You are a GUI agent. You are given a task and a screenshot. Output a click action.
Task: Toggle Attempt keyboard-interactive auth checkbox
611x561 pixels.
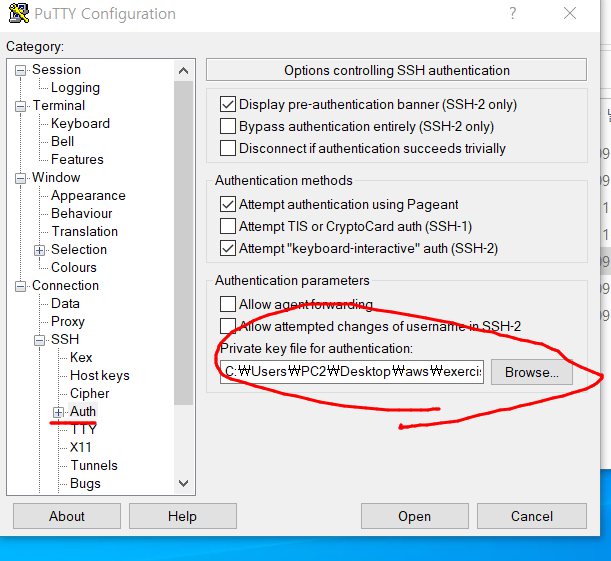228,248
